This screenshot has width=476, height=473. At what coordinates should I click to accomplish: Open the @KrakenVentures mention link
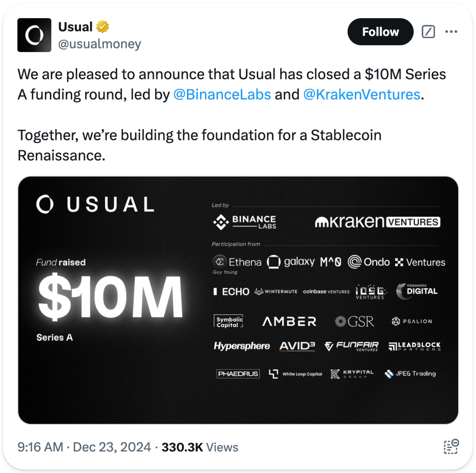point(361,95)
